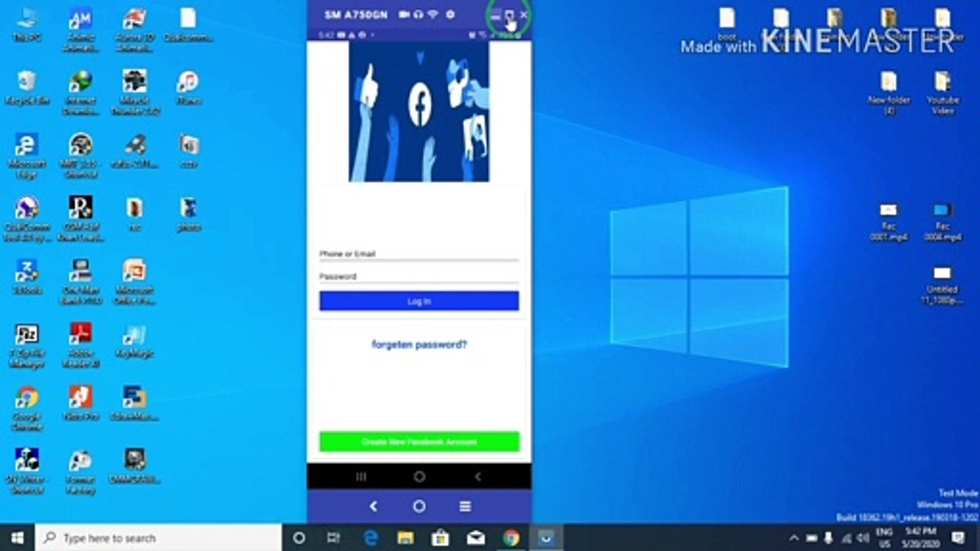
Task: Select the Microsoft Edge desktop shortcut
Action: (x=28, y=156)
